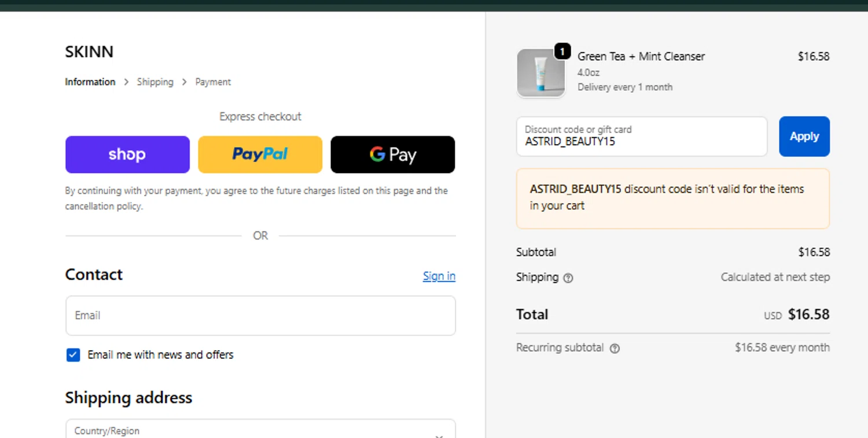
Task: Apply the discount code
Action: pyautogui.click(x=804, y=137)
